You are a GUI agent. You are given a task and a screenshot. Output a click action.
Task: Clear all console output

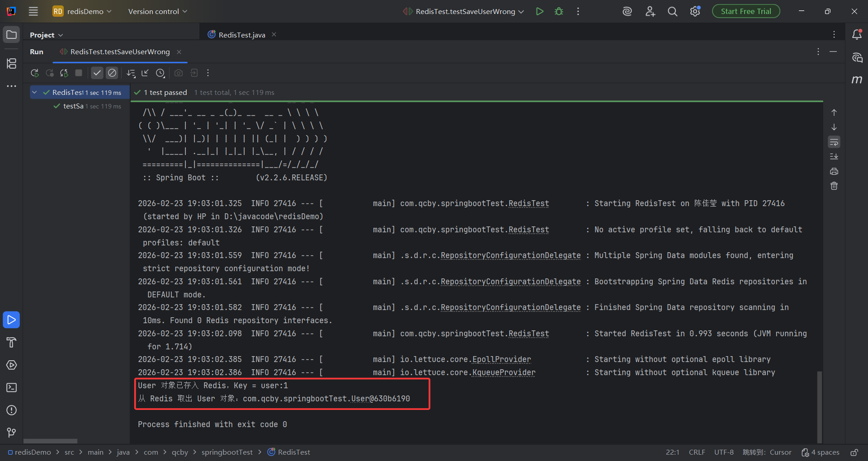834,186
